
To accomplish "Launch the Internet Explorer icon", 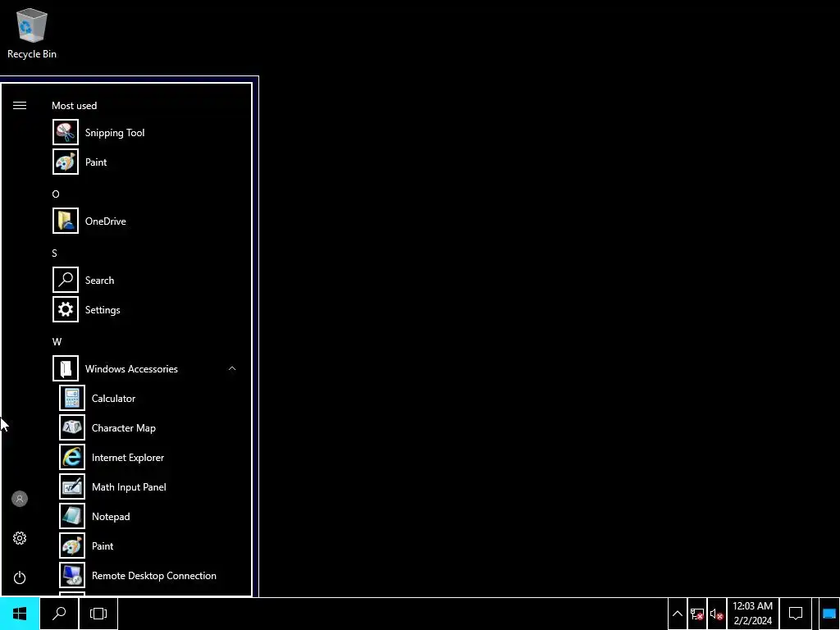I will [72, 457].
